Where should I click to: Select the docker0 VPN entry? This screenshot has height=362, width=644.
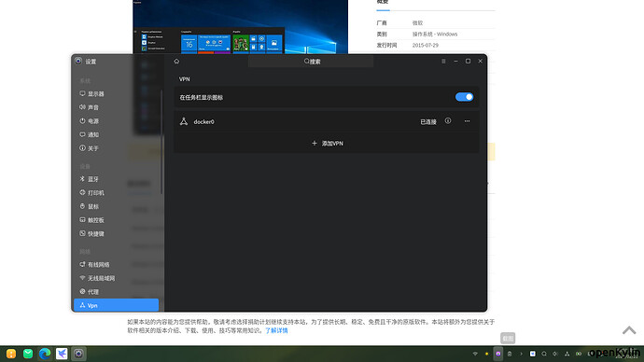[x=327, y=121]
